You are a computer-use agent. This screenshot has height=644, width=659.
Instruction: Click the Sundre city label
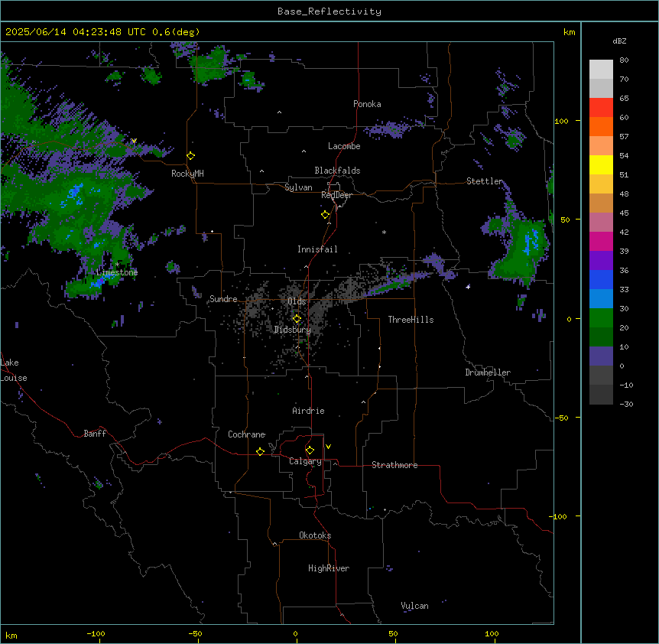tap(223, 299)
